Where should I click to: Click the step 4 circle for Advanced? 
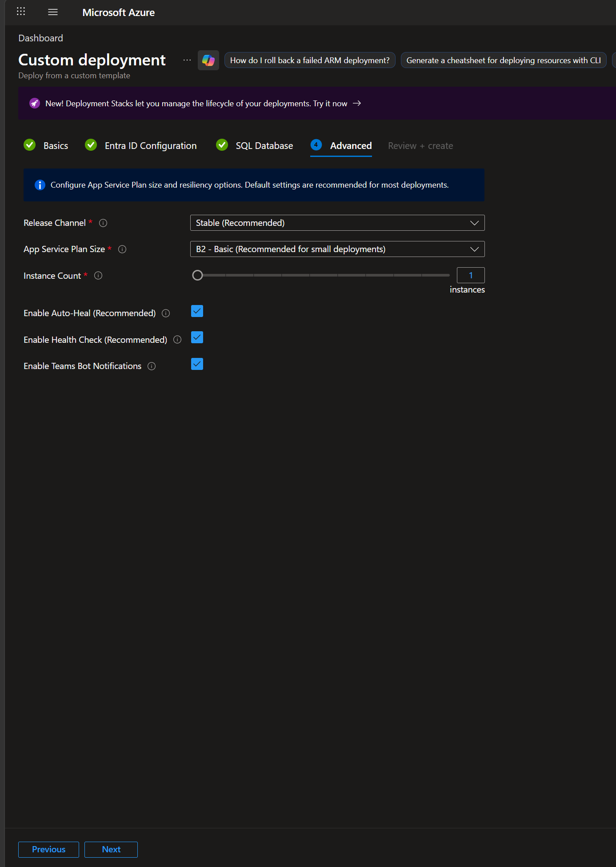[316, 145]
